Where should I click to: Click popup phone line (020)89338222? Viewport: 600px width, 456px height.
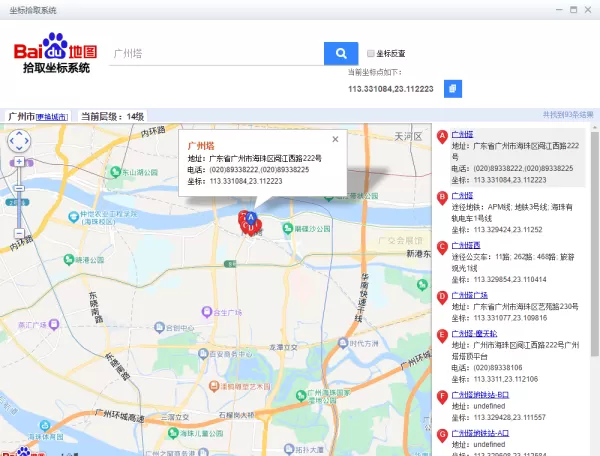[x=248, y=170]
